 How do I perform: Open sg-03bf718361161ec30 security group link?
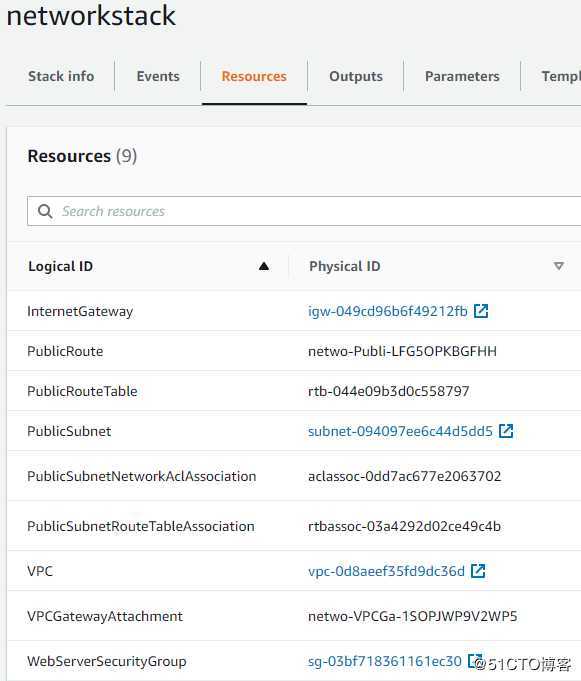pos(385,661)
